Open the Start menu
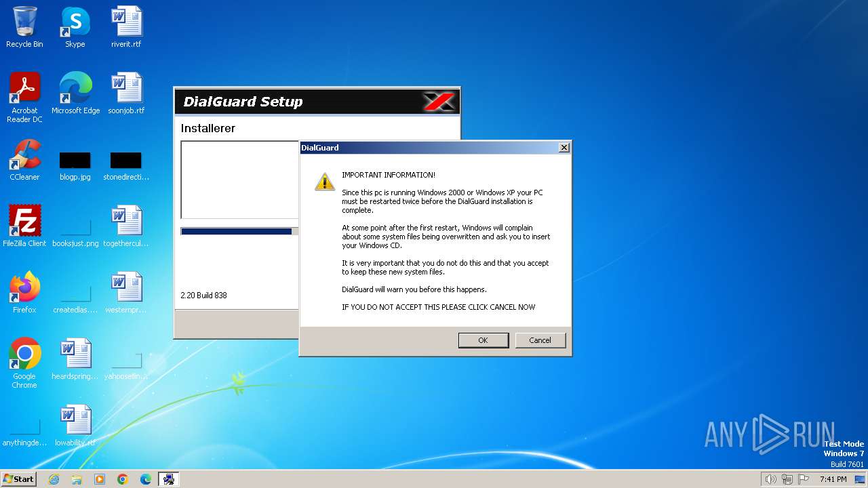 click(x=19, y=479)
